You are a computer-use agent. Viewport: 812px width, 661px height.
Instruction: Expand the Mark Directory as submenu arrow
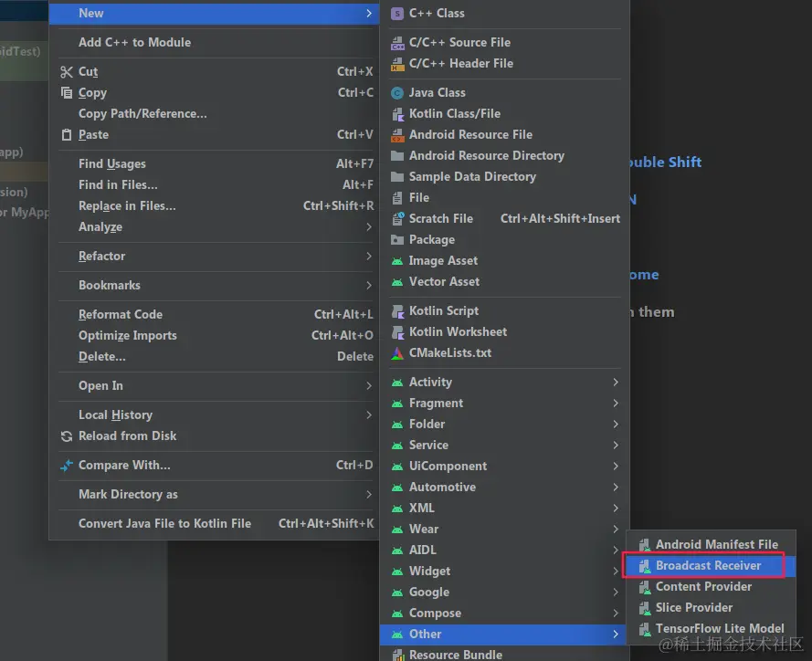(369, 495)
